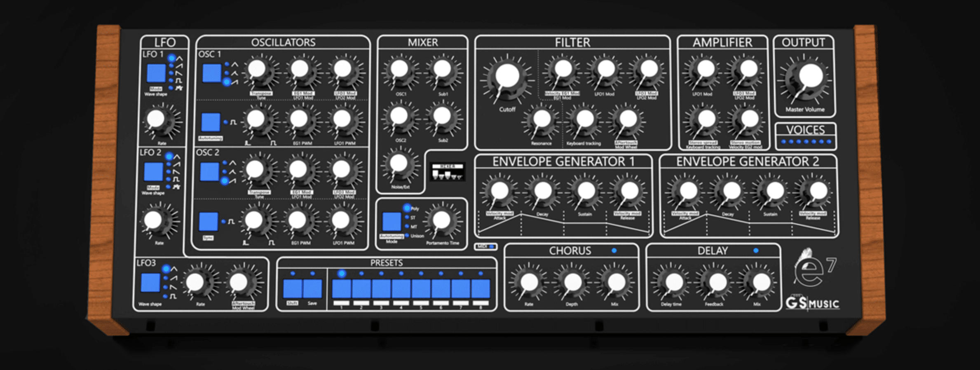Click the Filter Resonance knob
Viewport: 980px width, 370px height.
pos(542,120)
